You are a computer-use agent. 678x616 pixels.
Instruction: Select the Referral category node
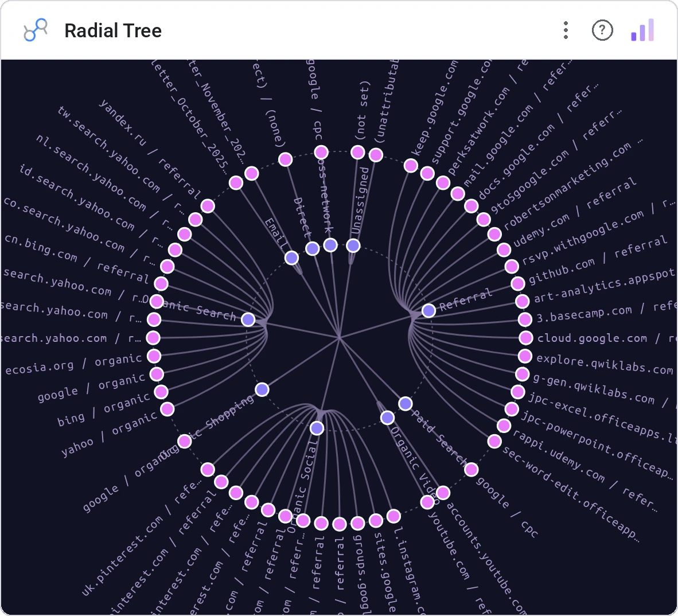428,310
